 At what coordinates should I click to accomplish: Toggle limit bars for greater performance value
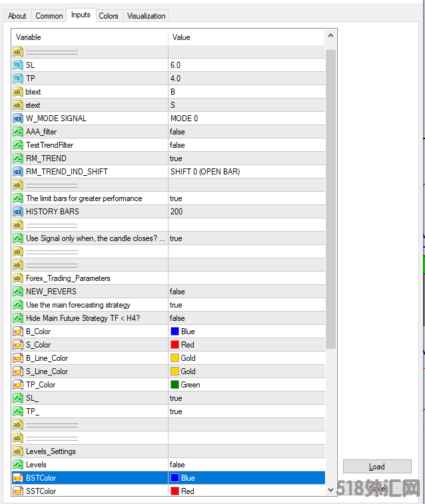tap(246, 198)
